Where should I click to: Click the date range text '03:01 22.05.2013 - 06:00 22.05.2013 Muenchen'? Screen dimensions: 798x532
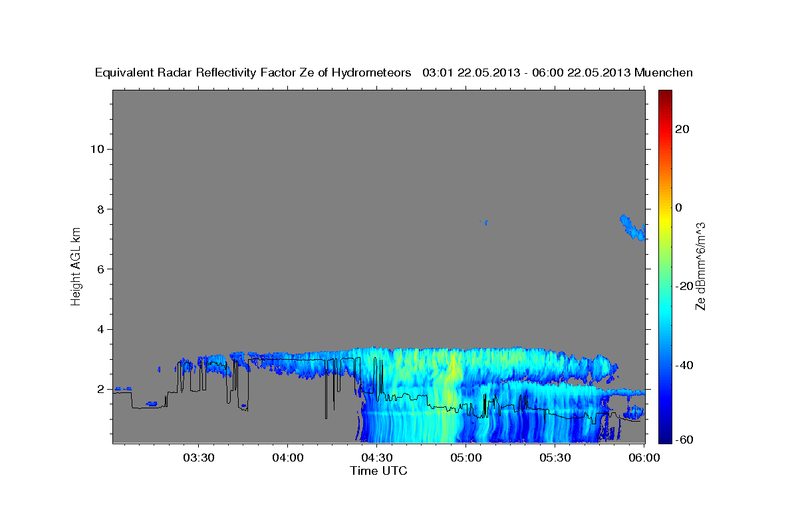(x=558, y=73)
